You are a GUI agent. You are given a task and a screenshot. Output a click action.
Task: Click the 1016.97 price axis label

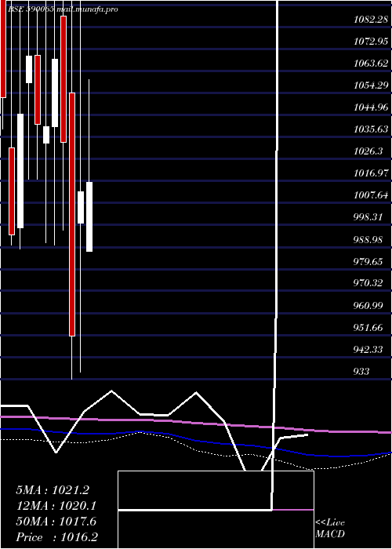[x=371, y=173]
